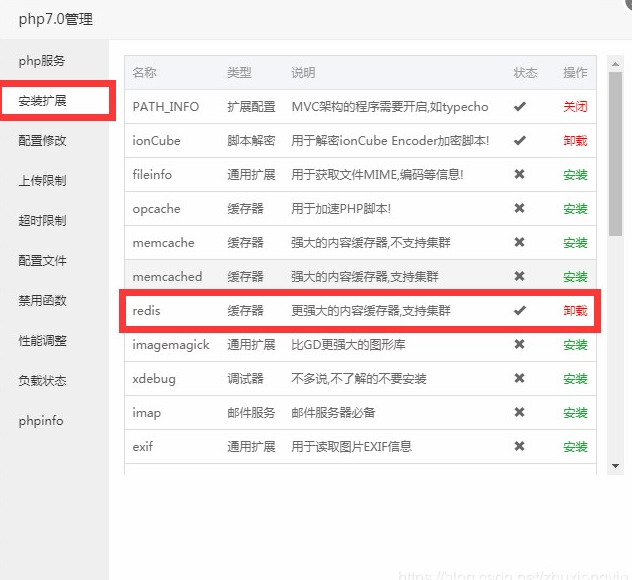This screenshot has height=580, width=632.
Task: Click the checkmark status icon for redis
Action: pos(519,311)
